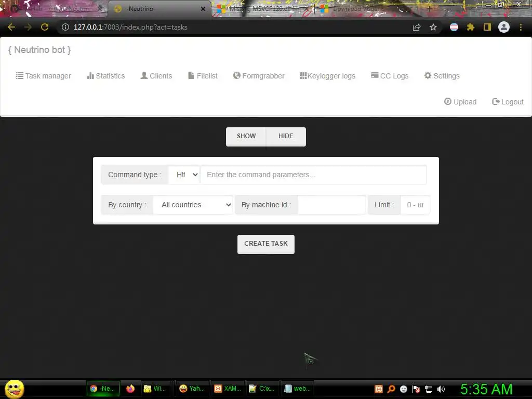This screenshot has width=532, height=399.
Task: Click the Logout link
Action: coord(508,102)
